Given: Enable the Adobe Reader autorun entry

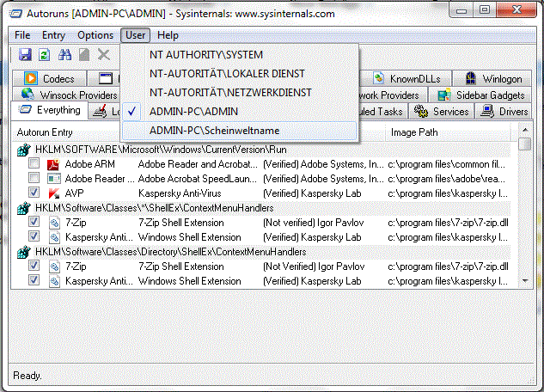Looking at the screenshot, I should pos(34,178).
